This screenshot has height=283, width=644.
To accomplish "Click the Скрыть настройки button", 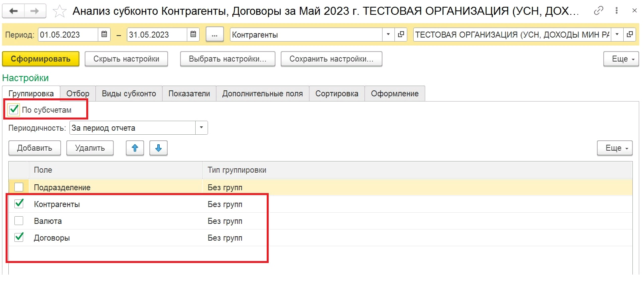I will click(126, 59).
